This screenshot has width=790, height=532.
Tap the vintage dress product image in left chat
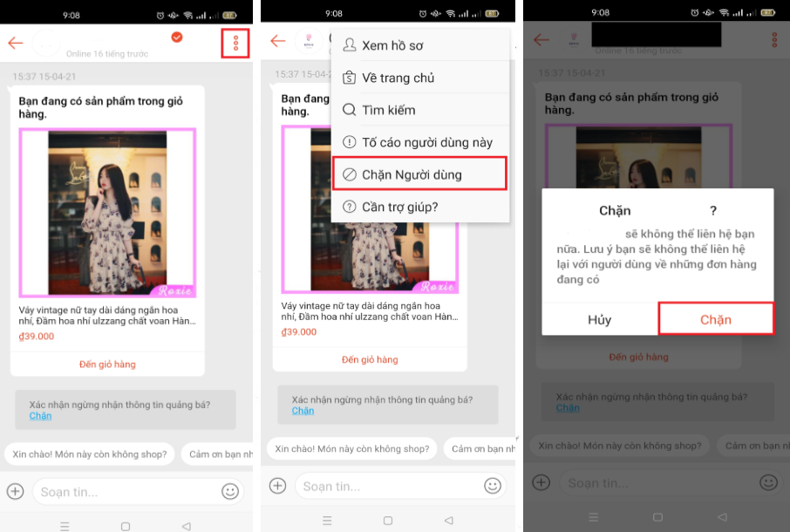click(x=107, y=213)
